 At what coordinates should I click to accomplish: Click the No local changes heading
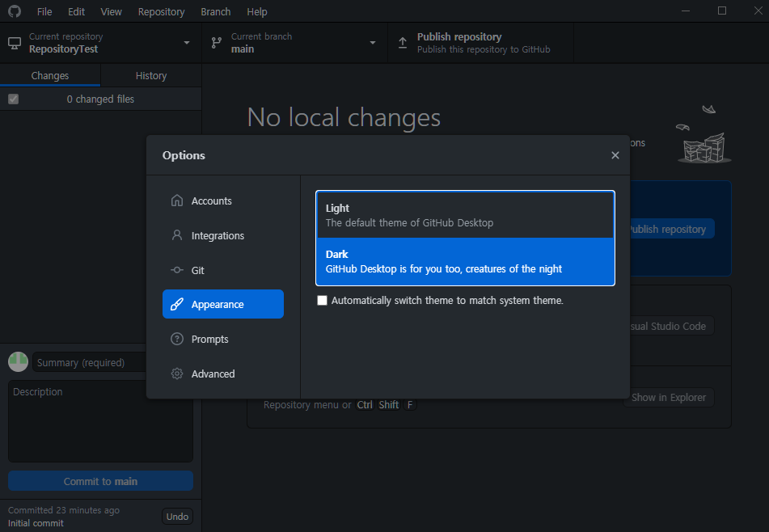tap(344, 117)
